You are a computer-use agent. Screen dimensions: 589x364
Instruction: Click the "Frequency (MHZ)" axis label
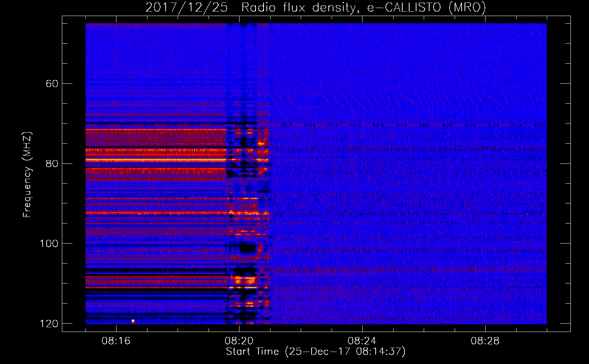coord(27,175)
